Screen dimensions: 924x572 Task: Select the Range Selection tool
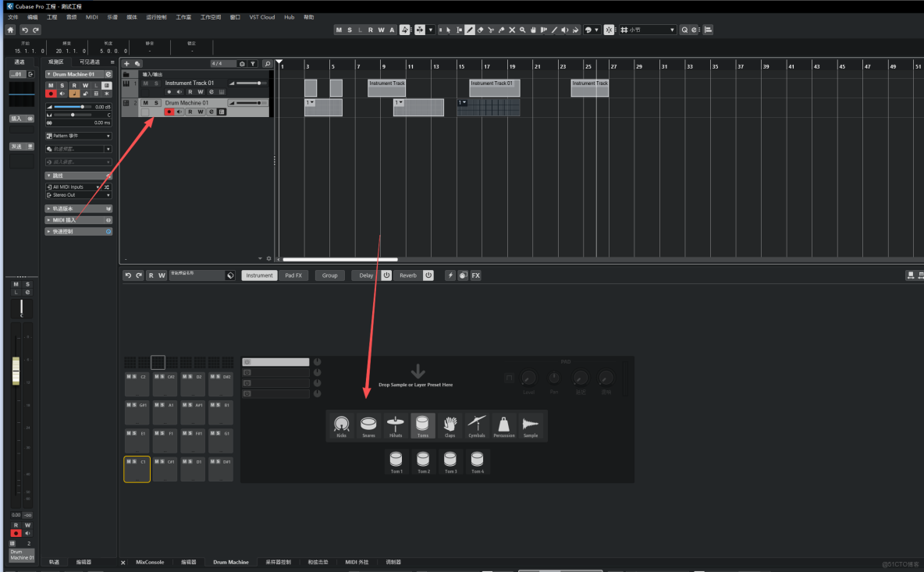[x=459, y=30]
